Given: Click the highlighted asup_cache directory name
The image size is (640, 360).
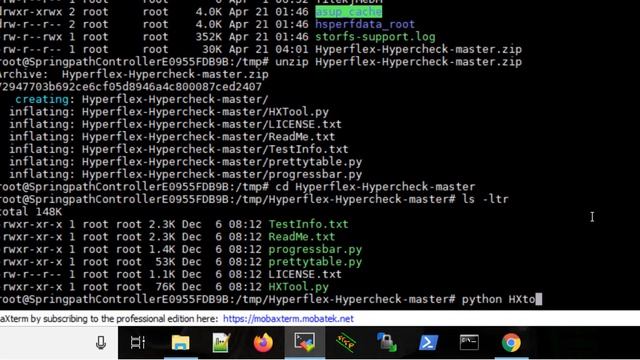Looking at the screenshot, I should (349, 12).
